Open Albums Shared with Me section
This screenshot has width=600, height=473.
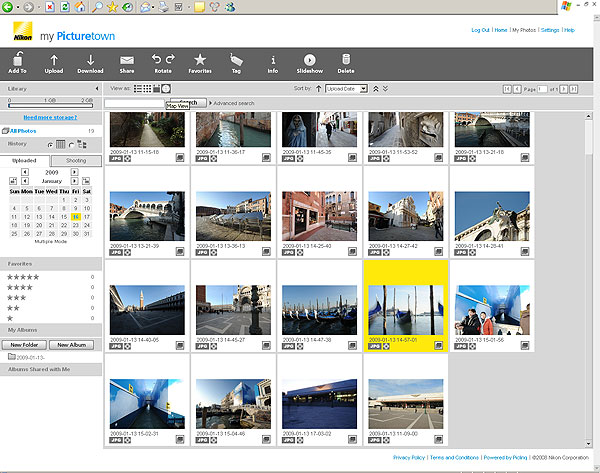click(51, 369)
